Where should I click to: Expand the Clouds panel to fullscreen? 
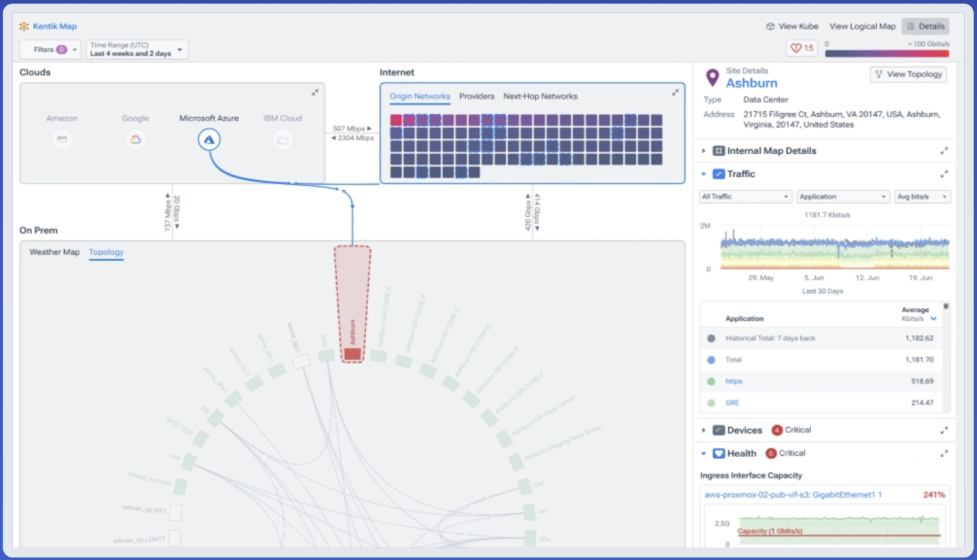coord(315,92)
